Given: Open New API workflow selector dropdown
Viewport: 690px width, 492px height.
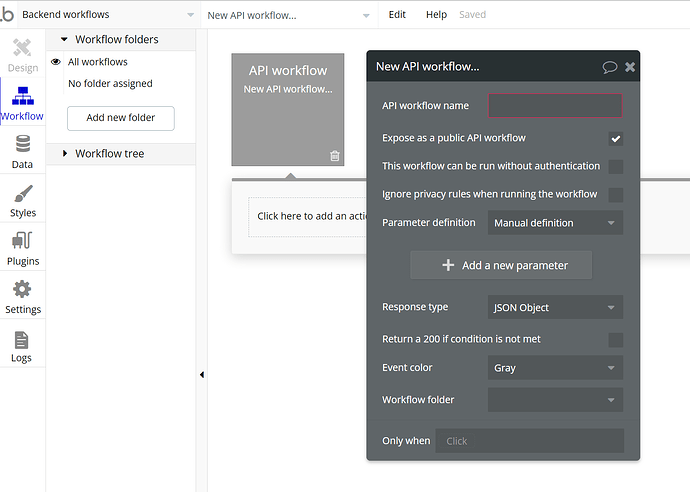Looking at the screenshot, I should pyautogui.click(x=288, y=15).
